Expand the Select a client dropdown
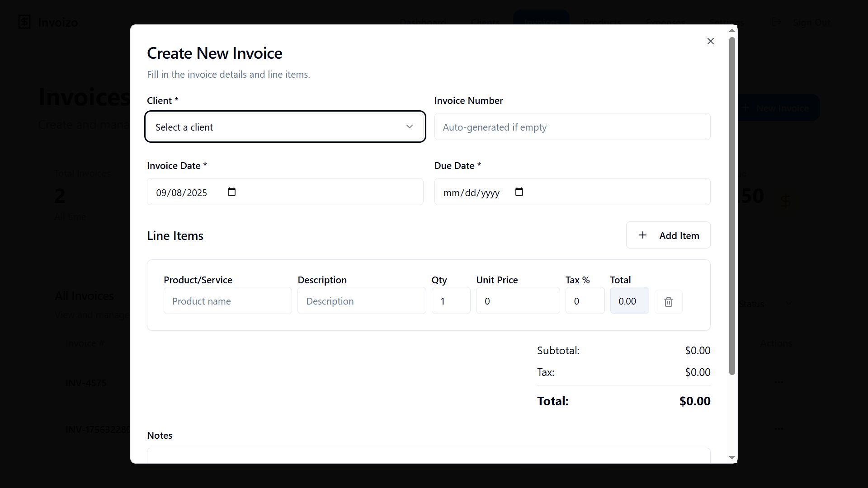The image size is (868, 488). pos(285,127)
